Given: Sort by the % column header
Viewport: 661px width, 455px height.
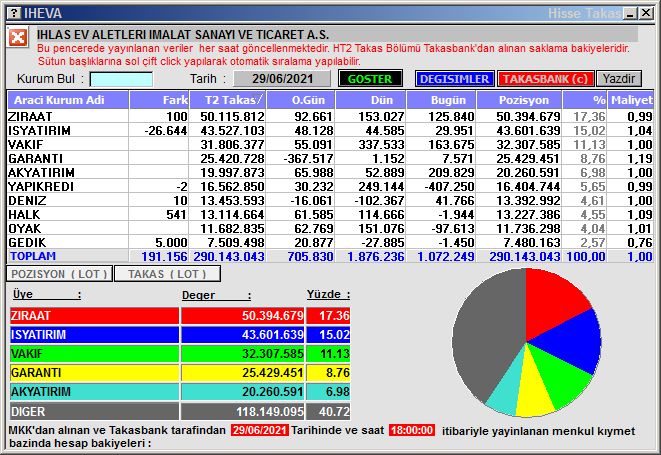Looking at the screenshot, I should pos(585,100).
